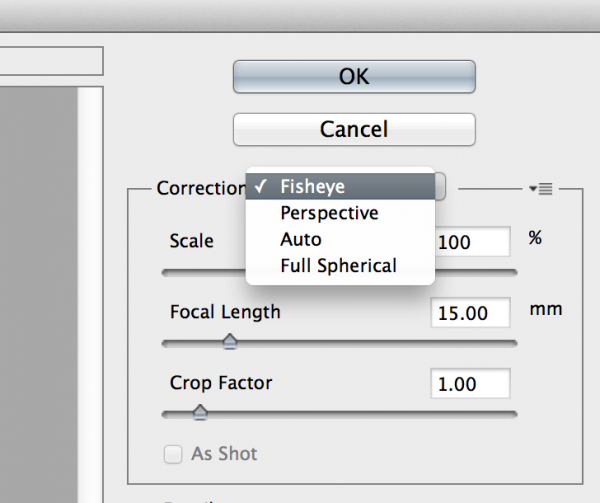
Task: Click the text field above the preview
Action: tap(50, 61)
